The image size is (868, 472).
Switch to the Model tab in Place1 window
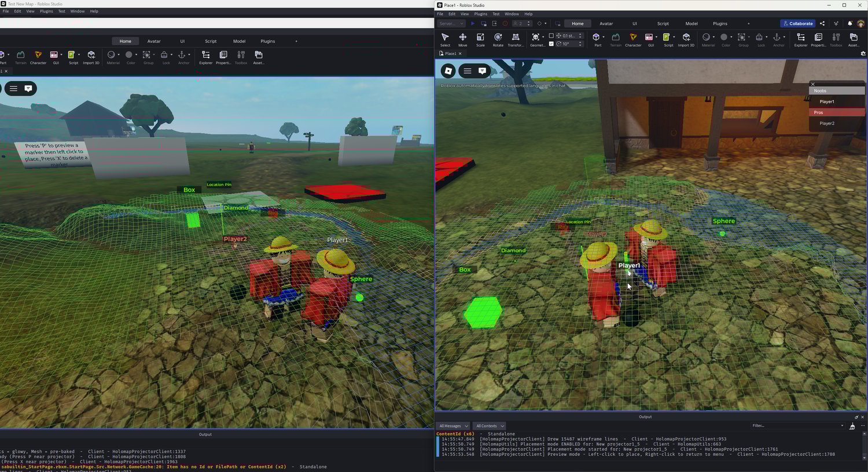(x=692, y=24)
